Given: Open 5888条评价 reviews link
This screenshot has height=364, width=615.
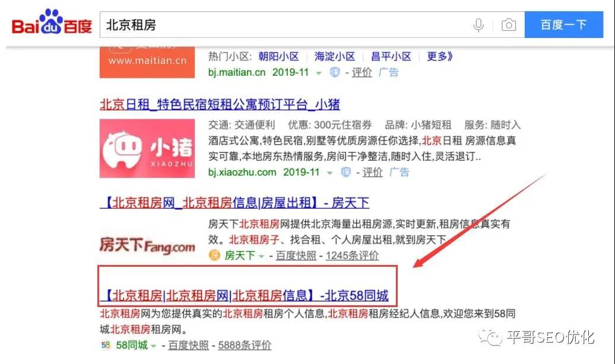Looking at the screenshot, I should tap(245, 345).
